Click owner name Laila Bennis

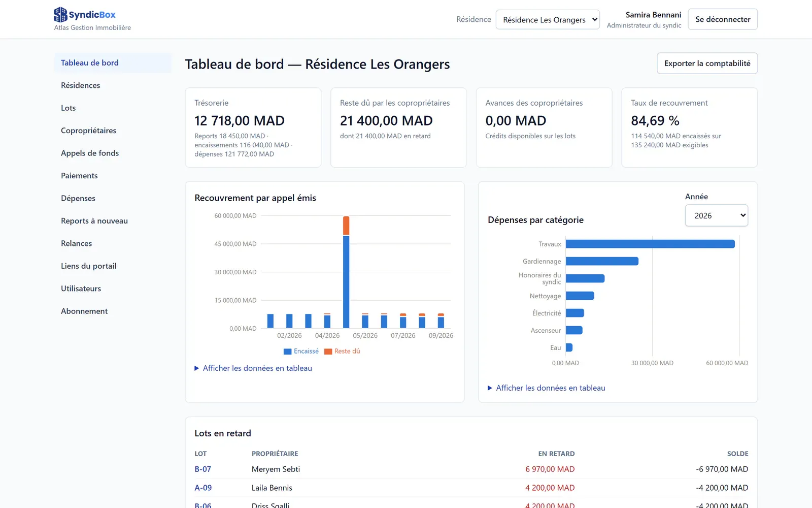272,488
